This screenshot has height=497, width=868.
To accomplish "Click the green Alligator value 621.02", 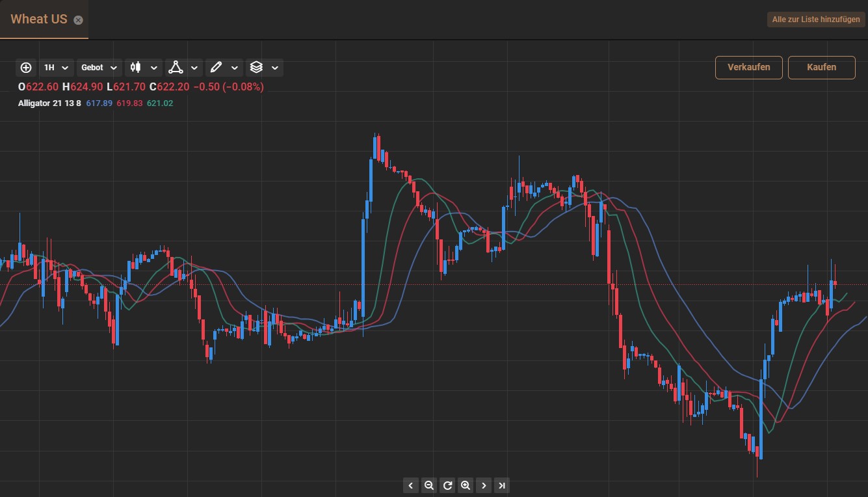I will tap(160, 103).
